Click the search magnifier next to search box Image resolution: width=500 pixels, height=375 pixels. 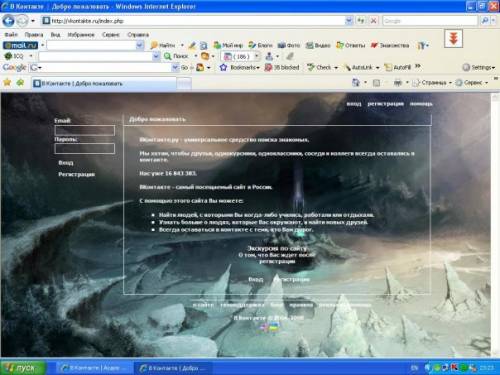[x=485, y=21]
